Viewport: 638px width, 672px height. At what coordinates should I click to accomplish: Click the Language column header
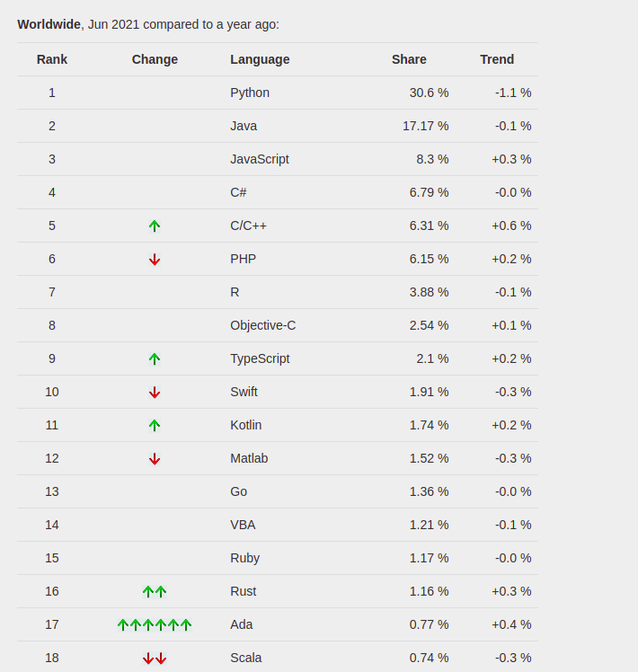tap(260, 59)
